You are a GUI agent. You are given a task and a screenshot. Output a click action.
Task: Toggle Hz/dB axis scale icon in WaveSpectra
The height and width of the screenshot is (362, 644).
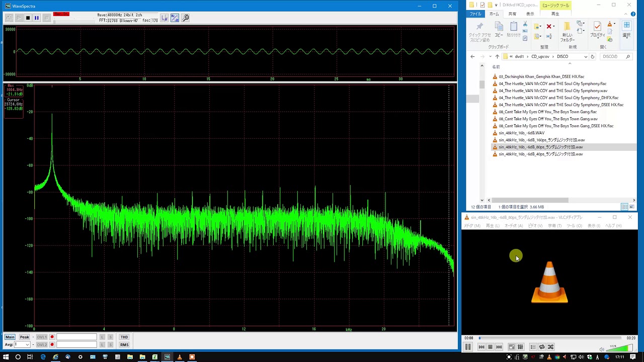tap(175, 18)
